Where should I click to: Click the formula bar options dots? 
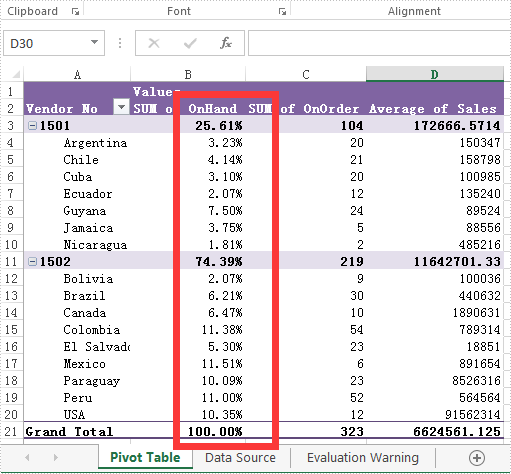coord(120,43)
